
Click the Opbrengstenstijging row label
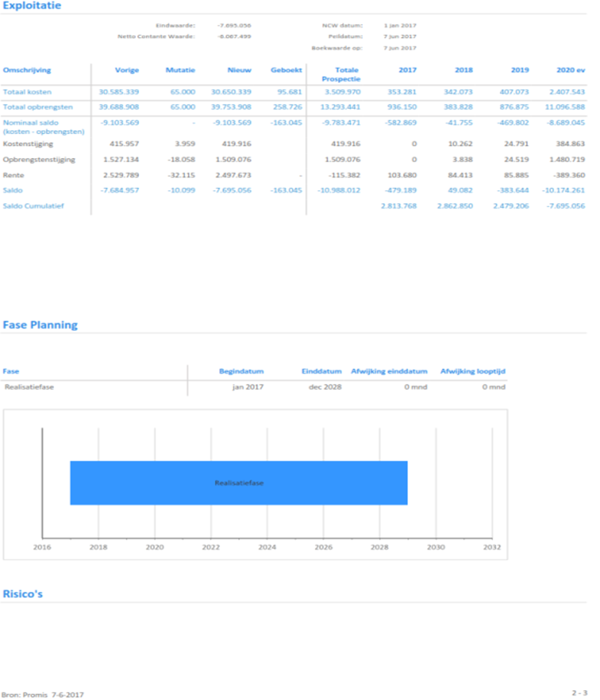click(39, 159)
